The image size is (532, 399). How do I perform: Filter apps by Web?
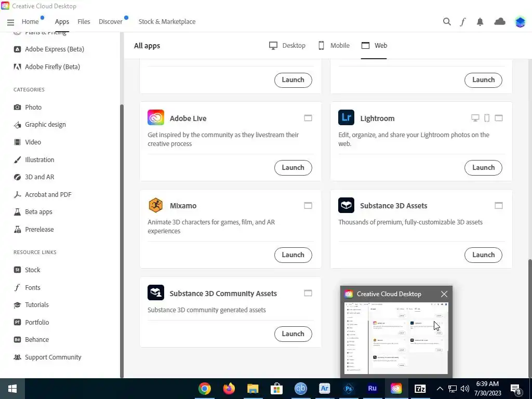point(374,46)
